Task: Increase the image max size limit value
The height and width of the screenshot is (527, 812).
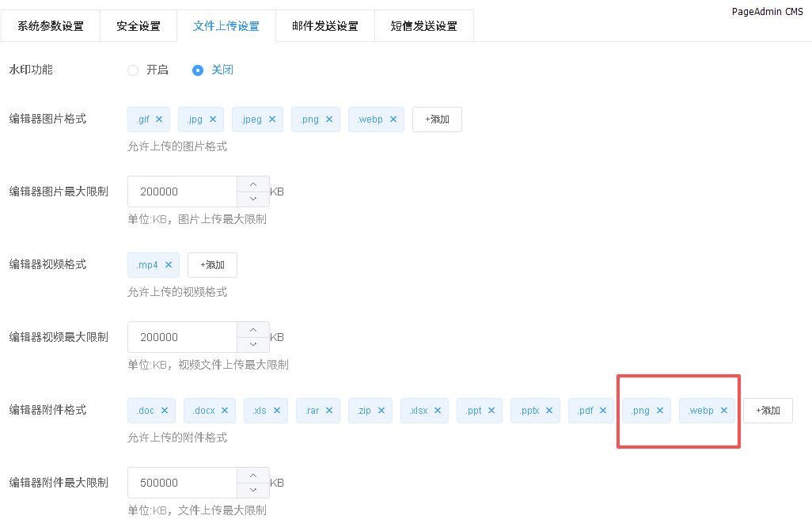Action: pos(253,184)
